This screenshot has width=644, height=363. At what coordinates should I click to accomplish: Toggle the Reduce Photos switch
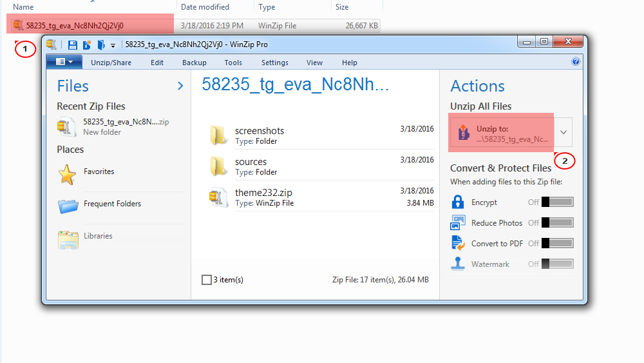tap(557, 223)
